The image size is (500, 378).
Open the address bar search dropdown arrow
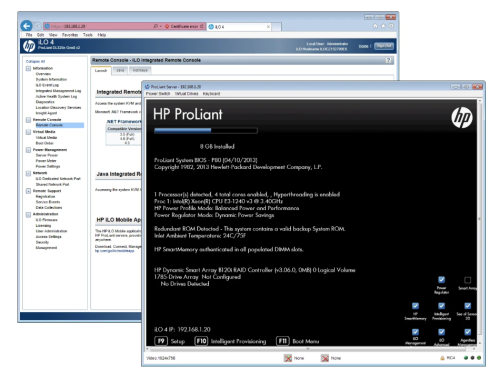click(x=161, y=26)
